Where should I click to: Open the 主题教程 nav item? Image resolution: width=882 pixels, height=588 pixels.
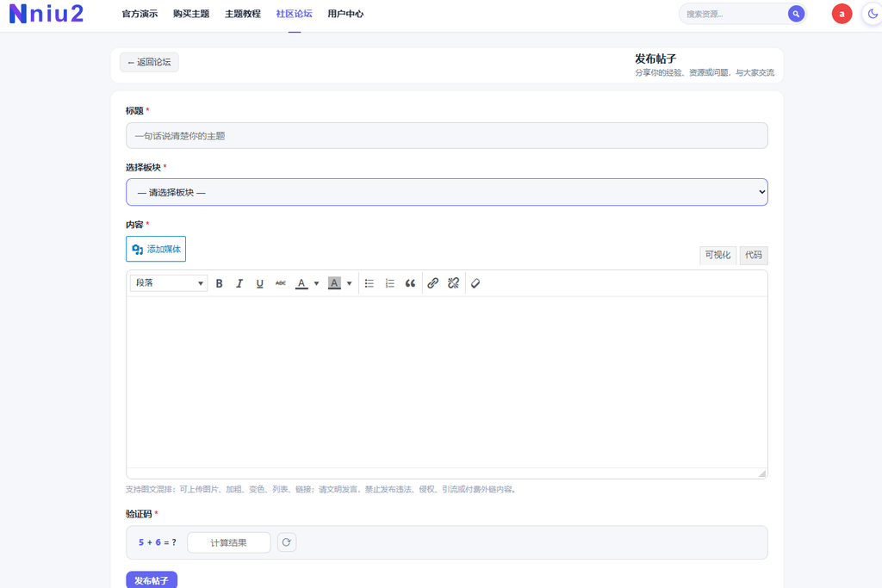tap(242, 14)
